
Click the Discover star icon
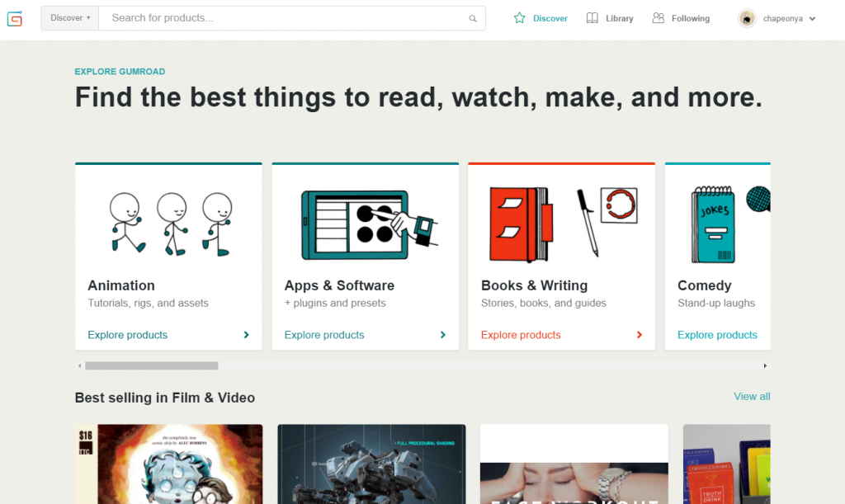(x=520, y=18)
